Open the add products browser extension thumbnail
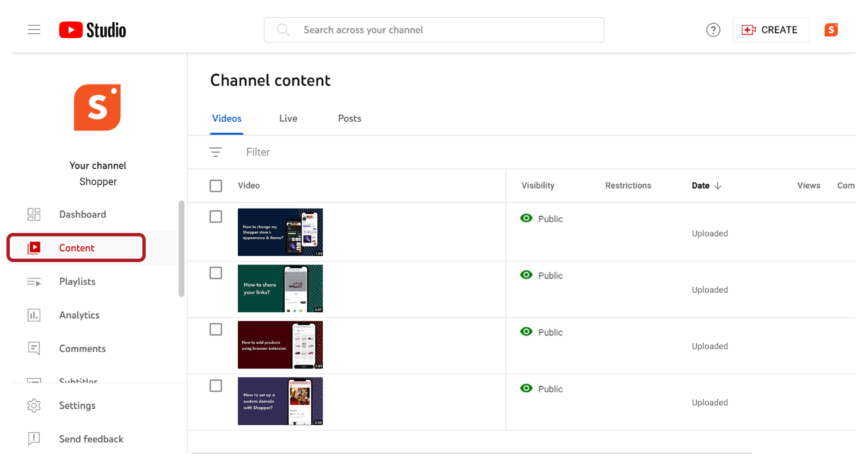The width and height of the screenshot is (868, 464). 280,345
